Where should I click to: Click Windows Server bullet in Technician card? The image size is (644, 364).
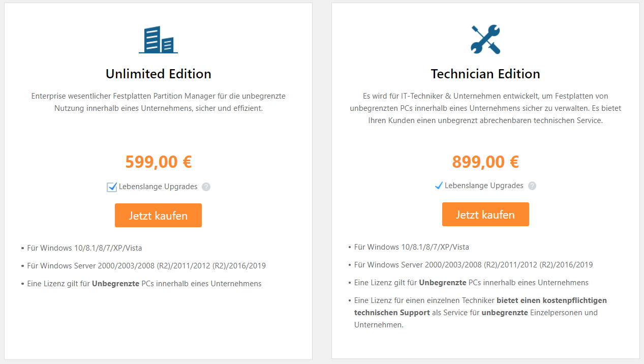[x=473, y=265]
